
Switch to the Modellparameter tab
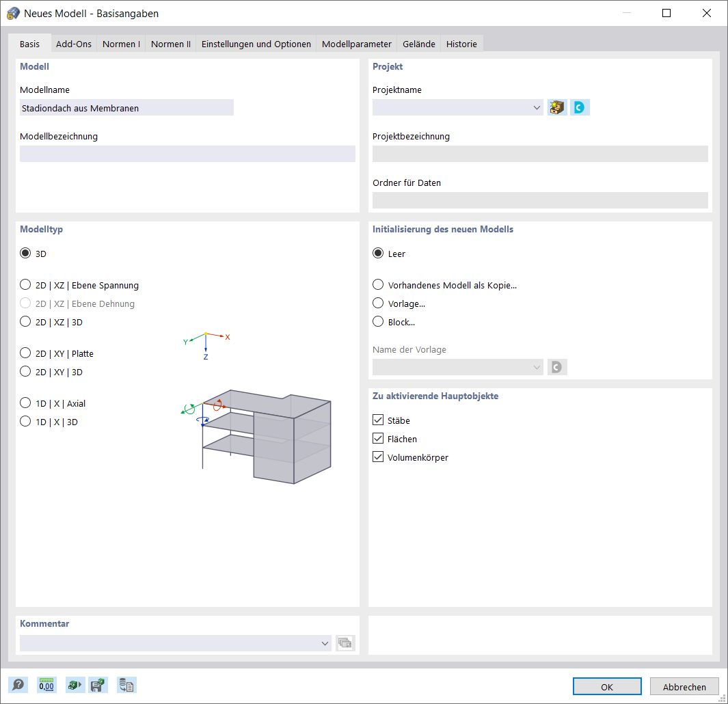pyautogui.click(x=357, y=44)
